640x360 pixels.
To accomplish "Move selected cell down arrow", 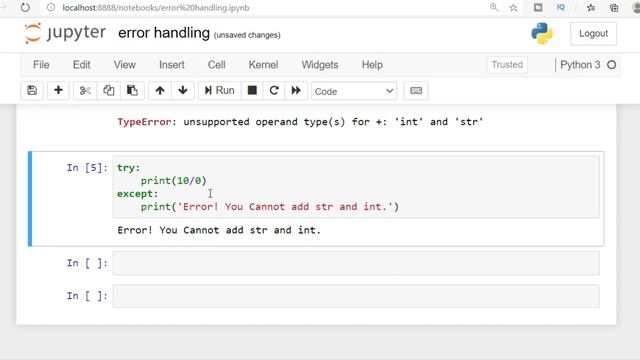I will tap(183, 91).
